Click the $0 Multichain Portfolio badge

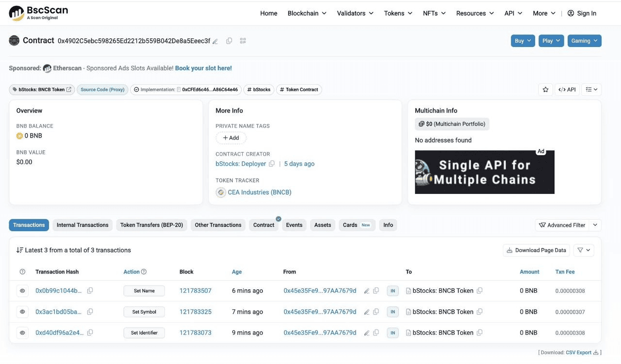pyautogui.click(x=452, y=124)
